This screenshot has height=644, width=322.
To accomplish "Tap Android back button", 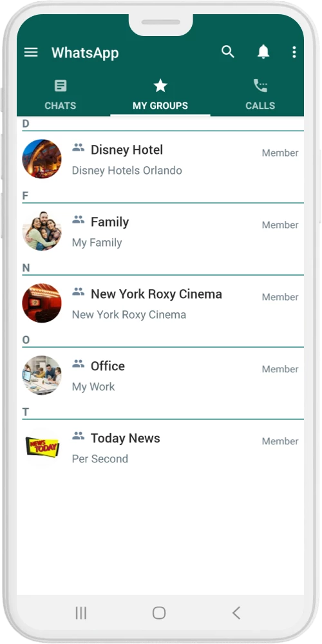I will 236,613.
